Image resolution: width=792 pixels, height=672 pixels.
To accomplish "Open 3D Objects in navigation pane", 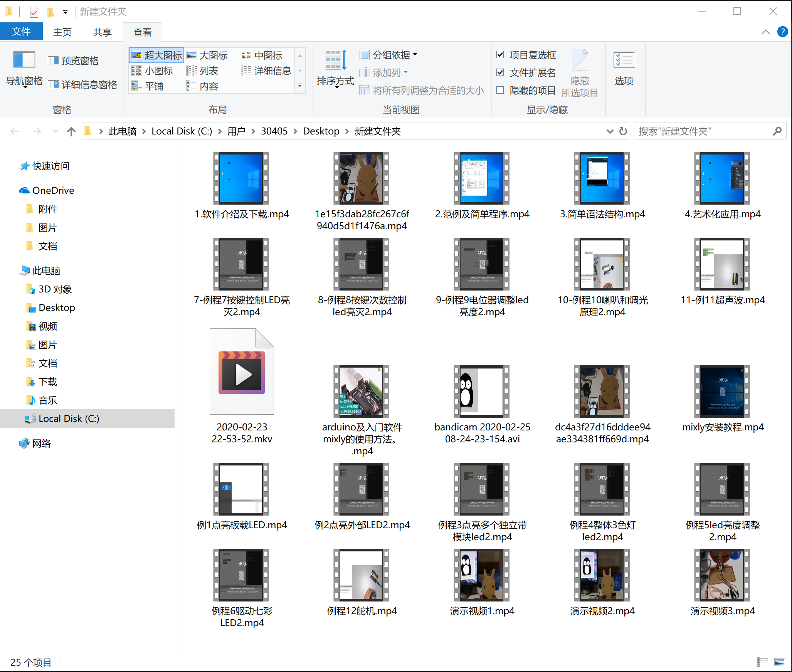I will [49, 289].
